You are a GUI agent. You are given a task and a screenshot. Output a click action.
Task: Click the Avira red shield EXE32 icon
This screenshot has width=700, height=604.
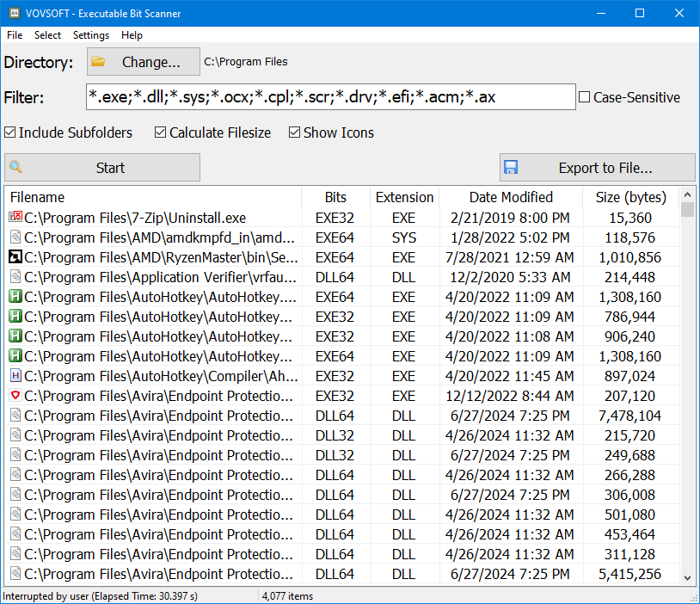[x=15, y=396]
